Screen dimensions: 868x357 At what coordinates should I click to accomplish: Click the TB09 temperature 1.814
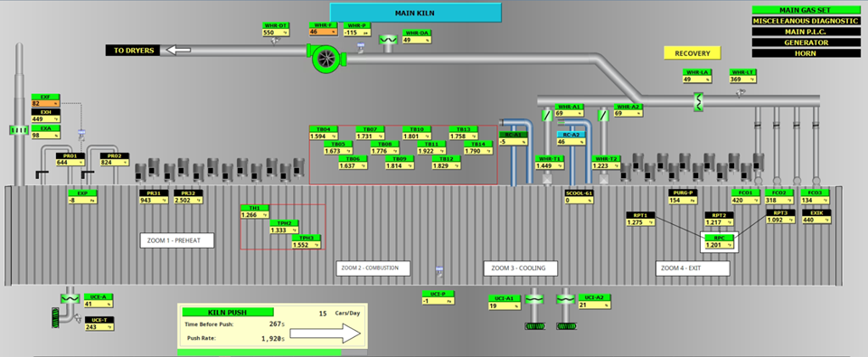(x=399, y=165)
